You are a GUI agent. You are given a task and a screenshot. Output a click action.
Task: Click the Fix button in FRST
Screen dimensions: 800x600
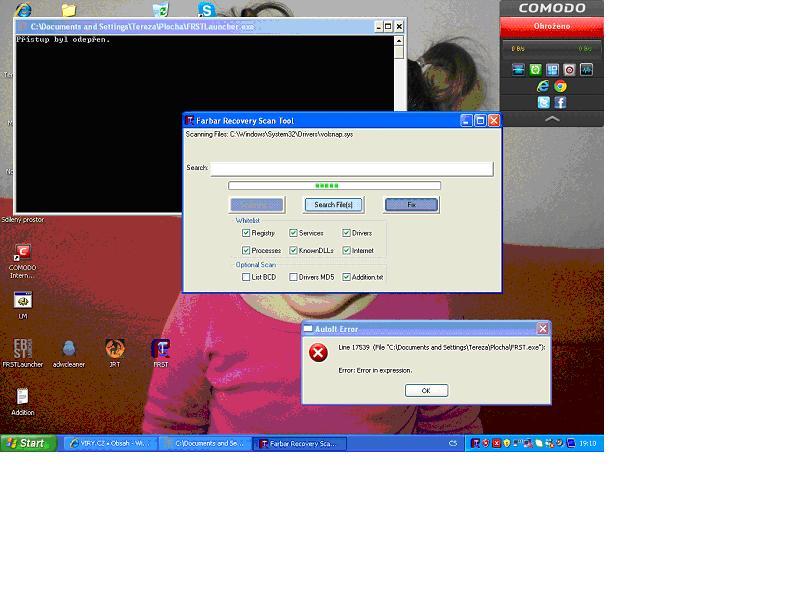click(411, 205)
